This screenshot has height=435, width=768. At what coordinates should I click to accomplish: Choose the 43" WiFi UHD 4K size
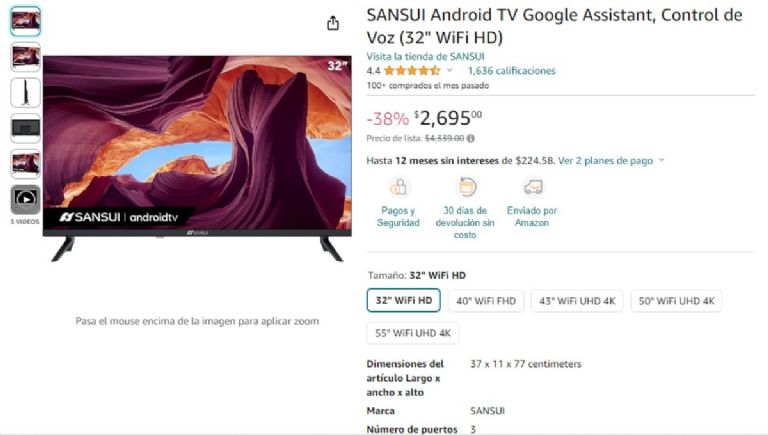(x=577, y=301)
